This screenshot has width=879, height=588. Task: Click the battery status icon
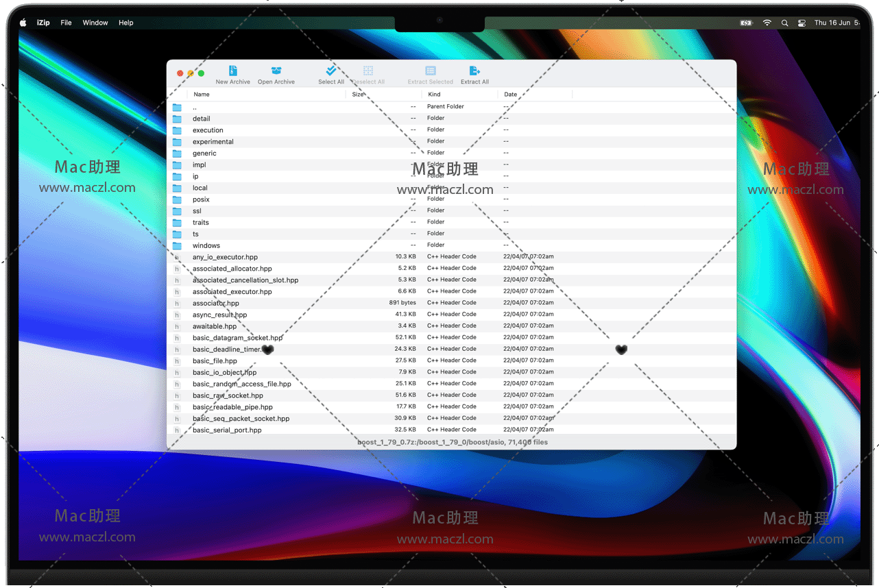[746, 23]
